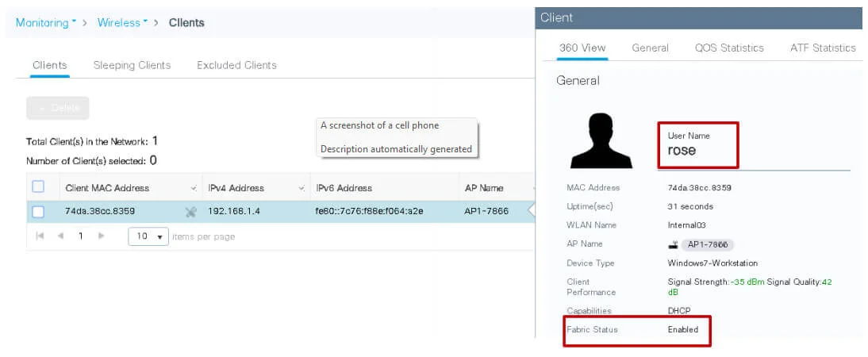Screen dimensions: 868x357
Task: Click the Device Type value Windows7-Workstation
Action: (x=712, y=263)
